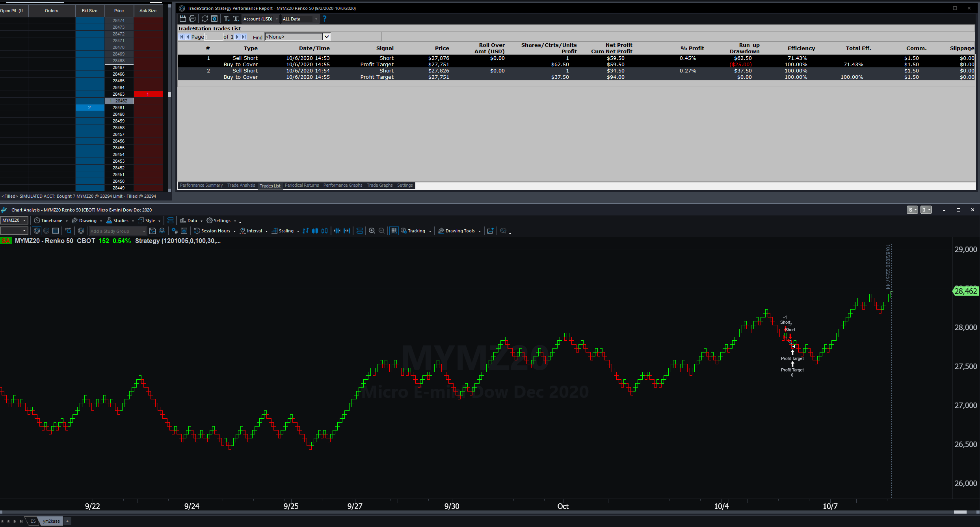Click the page number input field
This screenshot has width=980, height=527.
pos(214,37)
